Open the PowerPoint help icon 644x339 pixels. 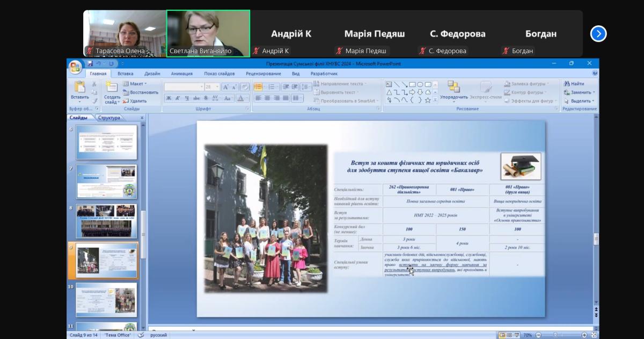coord(595,73)
